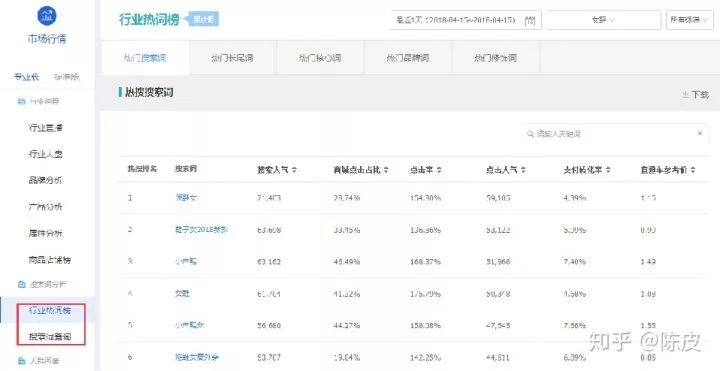Screen dimensions: 720x371
Task: Click the 支付转化率 value 7.40%
Action: pos(575,262)
